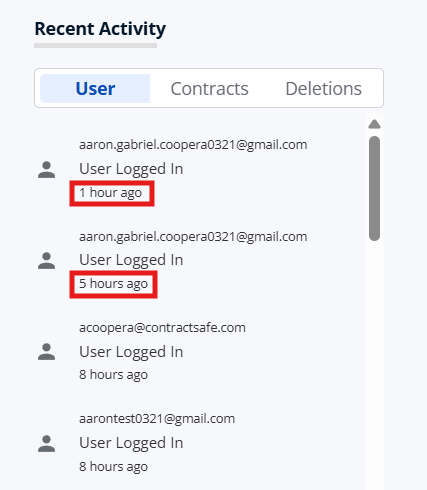Click aarontest0321@gmail.com email address

click(157, 419)
